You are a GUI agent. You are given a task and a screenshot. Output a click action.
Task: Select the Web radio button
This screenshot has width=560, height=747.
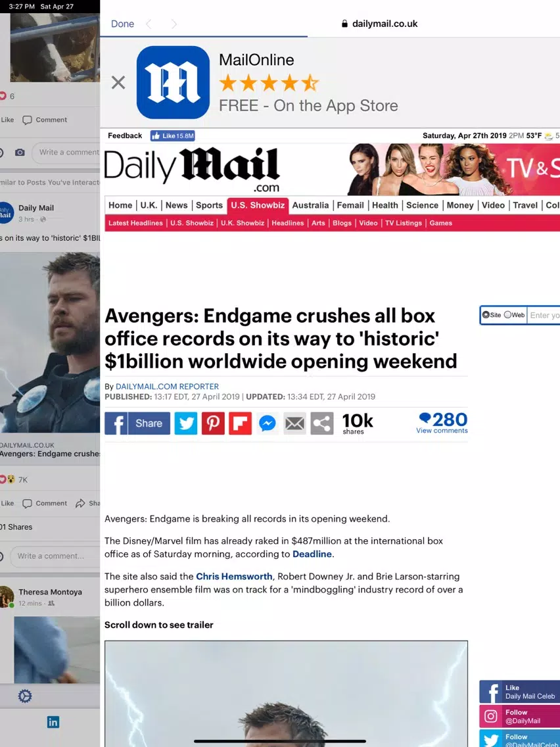pyautogui.click(x=507, y=315)
